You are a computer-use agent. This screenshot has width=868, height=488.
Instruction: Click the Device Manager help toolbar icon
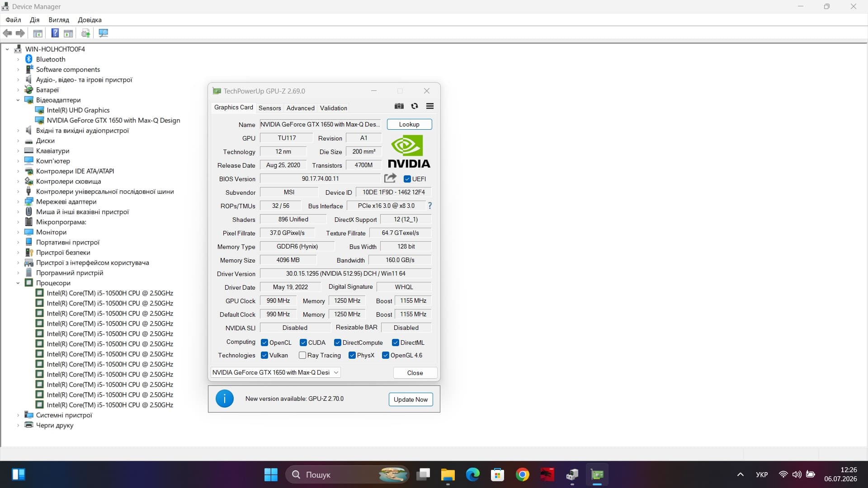coord(55,33)
